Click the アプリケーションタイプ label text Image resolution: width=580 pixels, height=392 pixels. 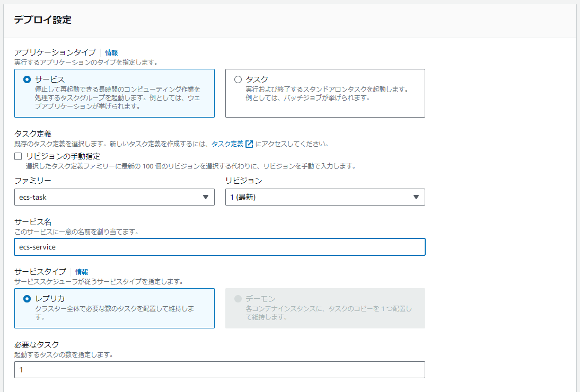pyautogui.click(x=55, y=52)
